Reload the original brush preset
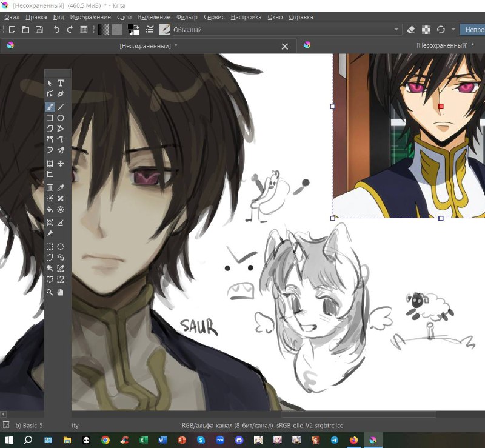This screenshot has height=448, width=485. click(x=441, y=30)
